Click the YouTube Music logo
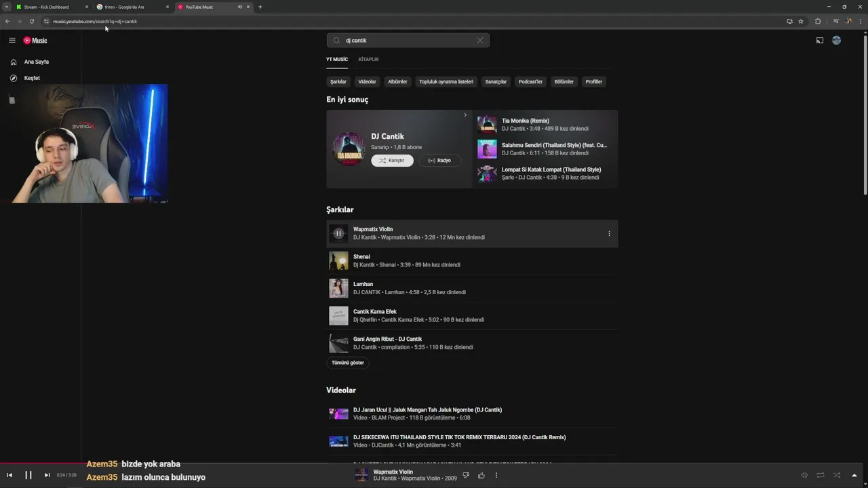 click(x=35, y=41)
